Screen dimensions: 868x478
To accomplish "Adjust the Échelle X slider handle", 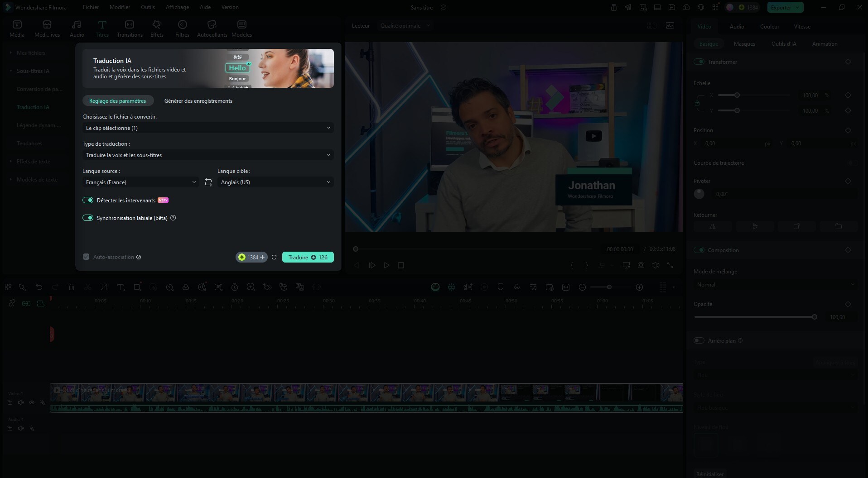I will pos(737,95).
